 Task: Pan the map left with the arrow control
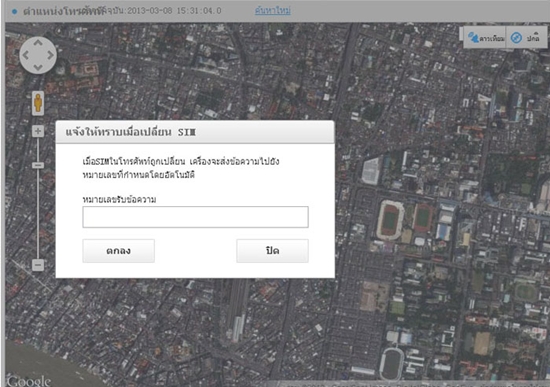pos(25,55)
